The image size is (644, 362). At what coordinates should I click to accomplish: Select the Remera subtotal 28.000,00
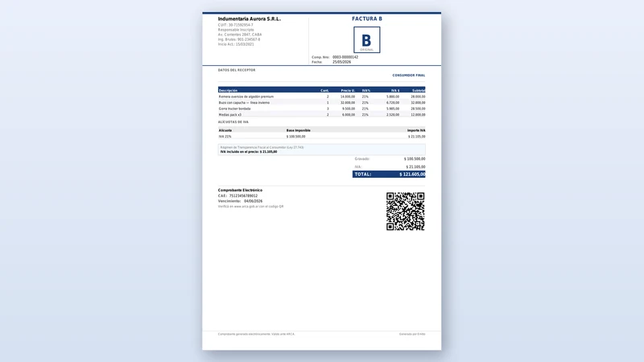tap(418, 97)
